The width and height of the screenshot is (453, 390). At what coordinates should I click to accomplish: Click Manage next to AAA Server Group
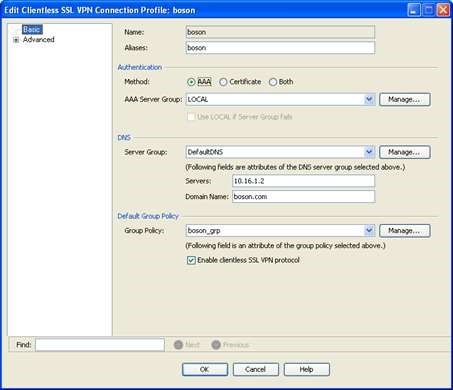click(405, 99)
